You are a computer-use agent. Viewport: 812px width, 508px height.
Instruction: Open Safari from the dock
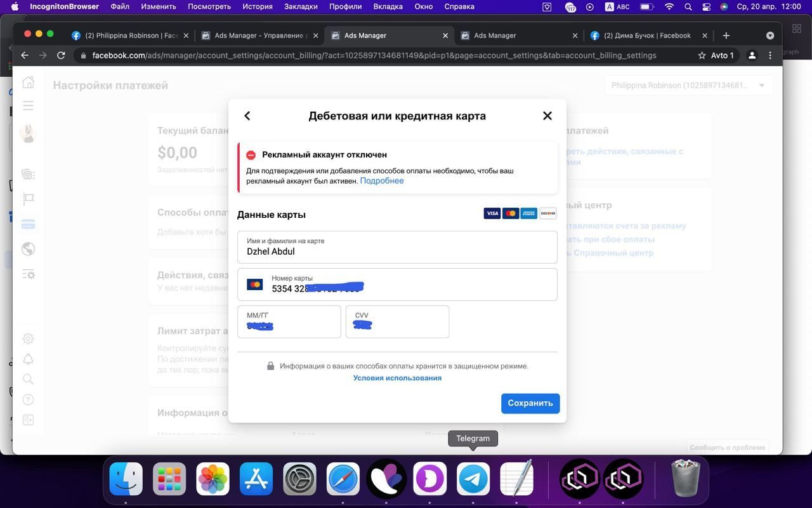(x=343, y=478)
